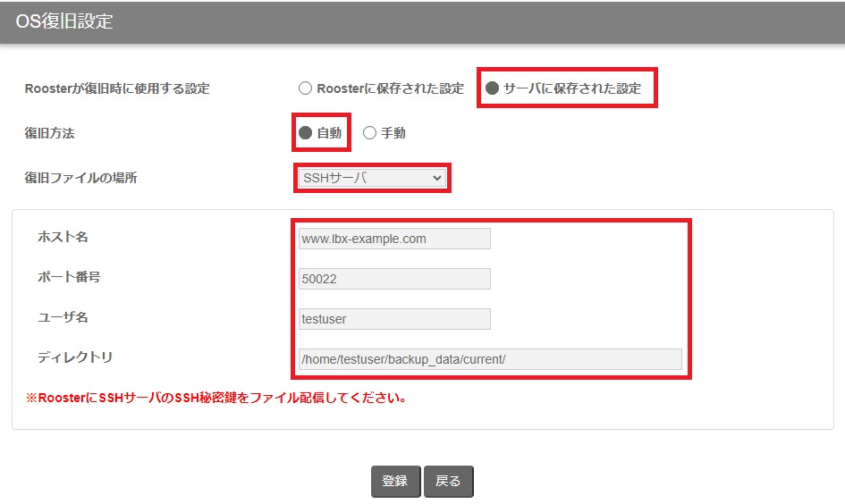This screenshot has width=845, height=504.
Task: Click the 復旧ファイルの場所 label
Action: pos(80,178)
